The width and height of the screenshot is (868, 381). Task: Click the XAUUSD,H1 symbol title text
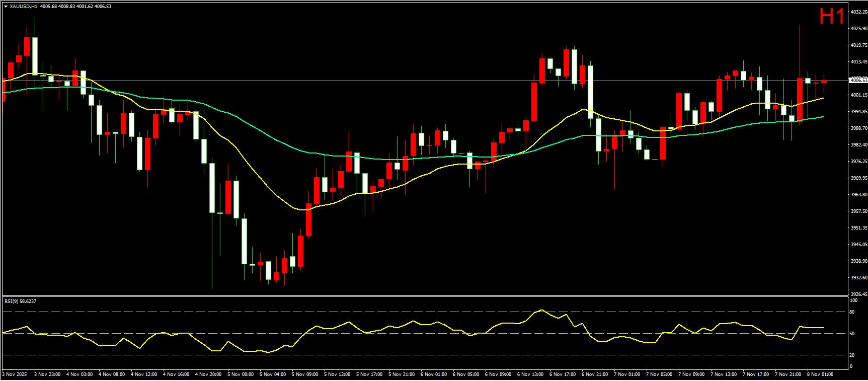[x=23, y=7]
